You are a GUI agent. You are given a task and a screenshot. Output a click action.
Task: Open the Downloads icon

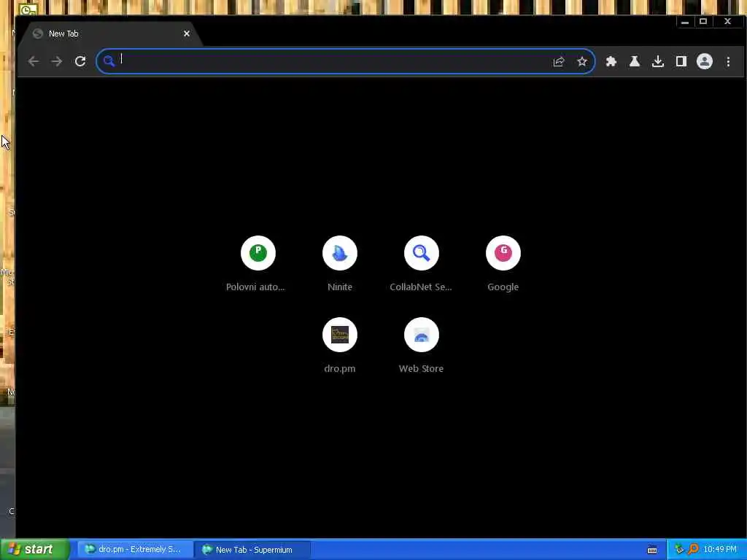click(x=658, y=61)
